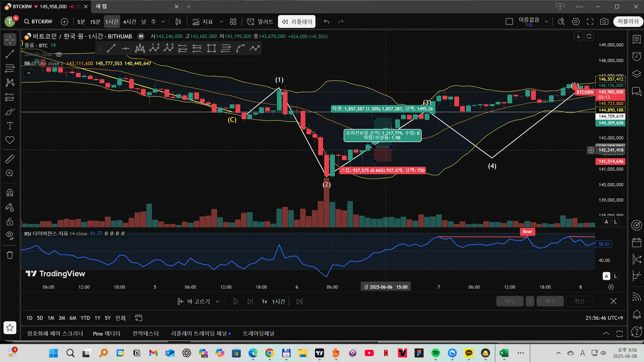
Task: Select the trend line drawing tool
Action: pos(10,54)
